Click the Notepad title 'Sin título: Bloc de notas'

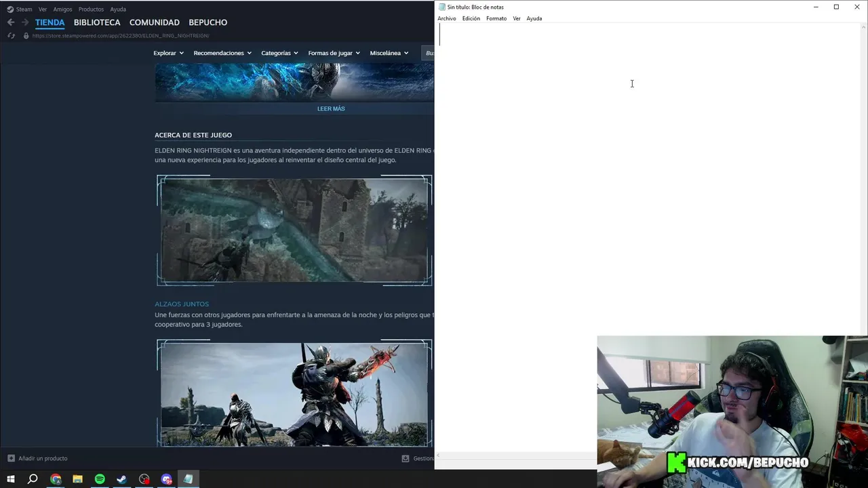click(x=475, y=7)
